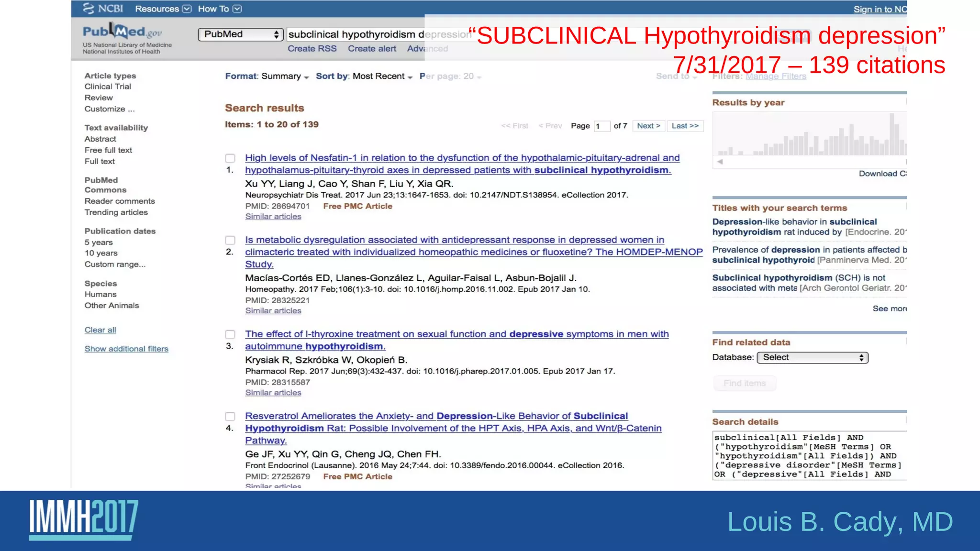Viewport: 980px width, 551px height.
Task: Open Per page 20 dropdown
Action: tap(450, 76)
